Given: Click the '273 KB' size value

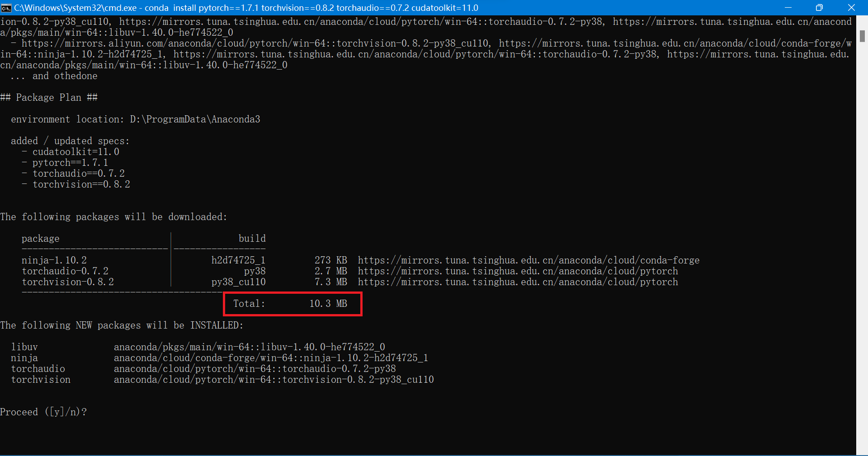Looking at the screenshot, I should click(x=330, y=260).
